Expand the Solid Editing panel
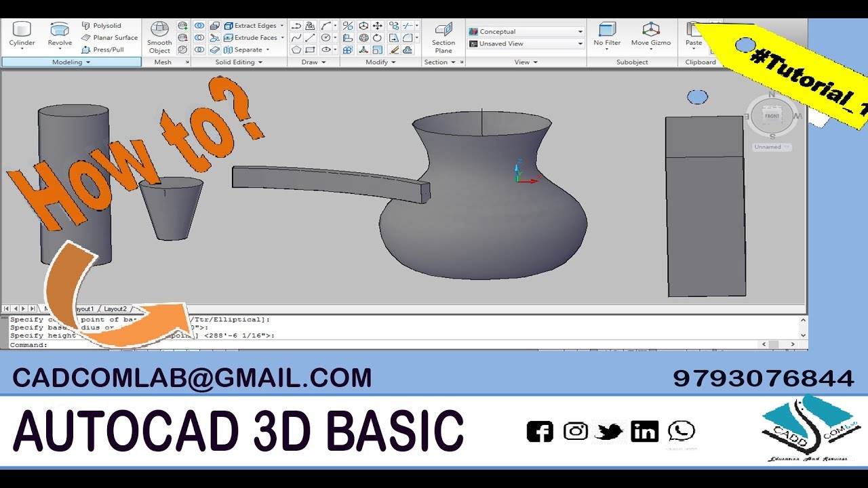Viewport: 868px width, 488px height. click(x=238, y=62)
